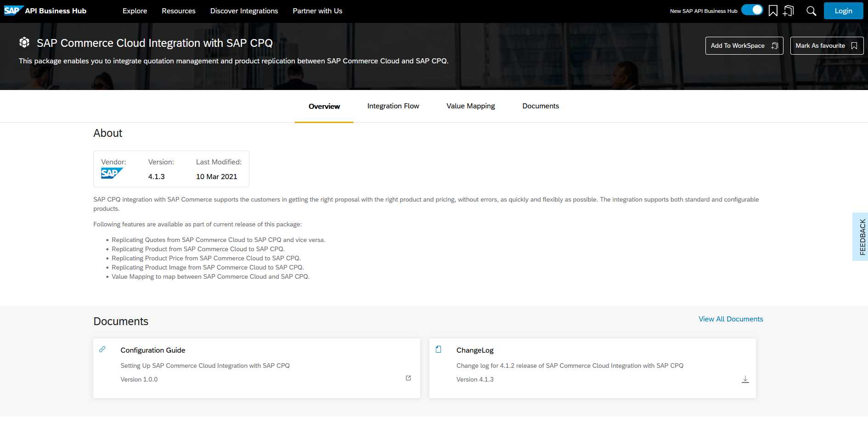Viewport: 868px width, 422px height.
Task: Click 'Replicating Quotes from SAP Commerce Cloud' bullet
Action: pos(218,240)
